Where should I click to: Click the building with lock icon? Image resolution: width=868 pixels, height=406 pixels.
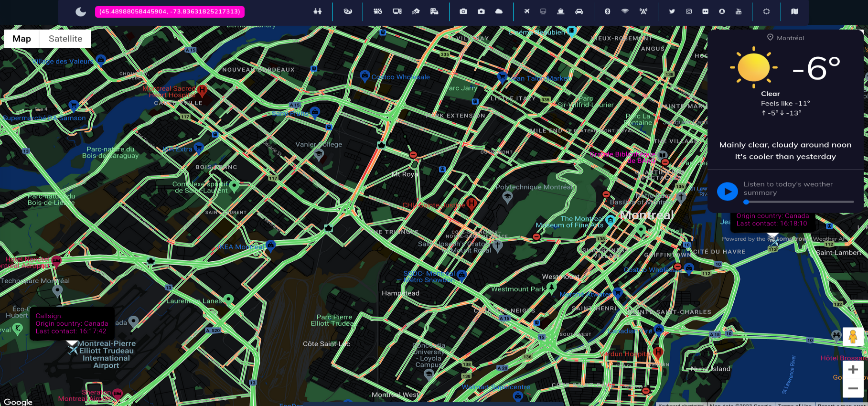click(x=434, y=11)
